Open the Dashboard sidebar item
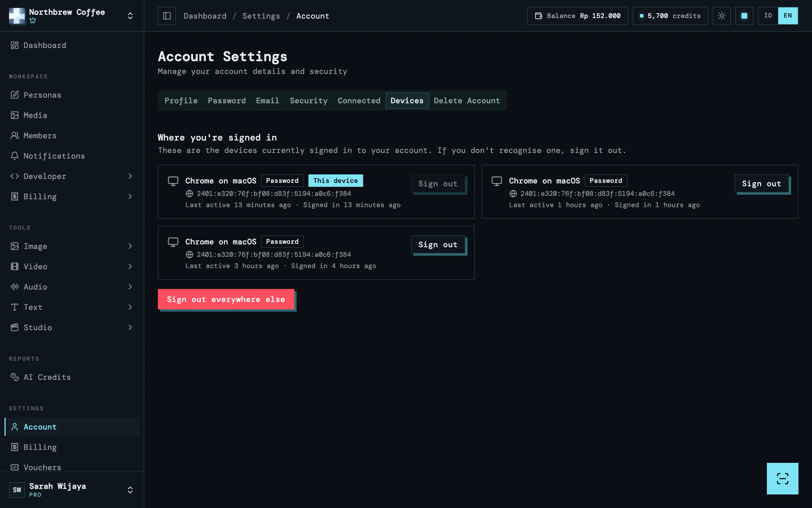812x508 pixels. [72, 45]
